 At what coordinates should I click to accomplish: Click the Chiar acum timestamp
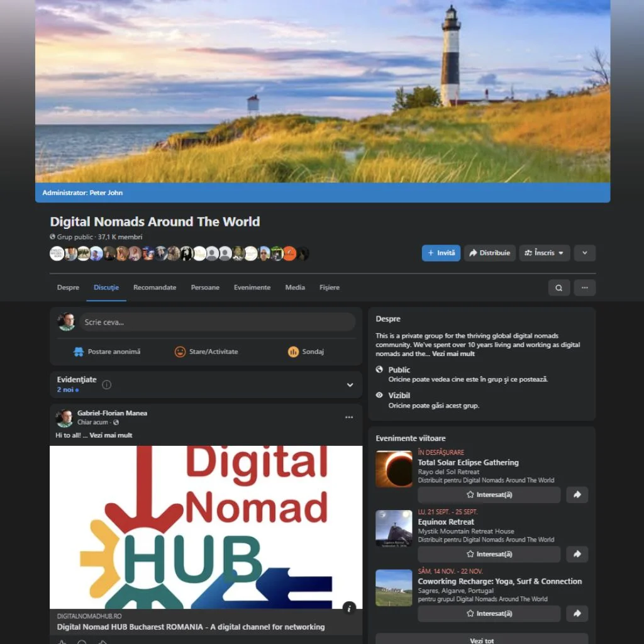click(93, 422)
